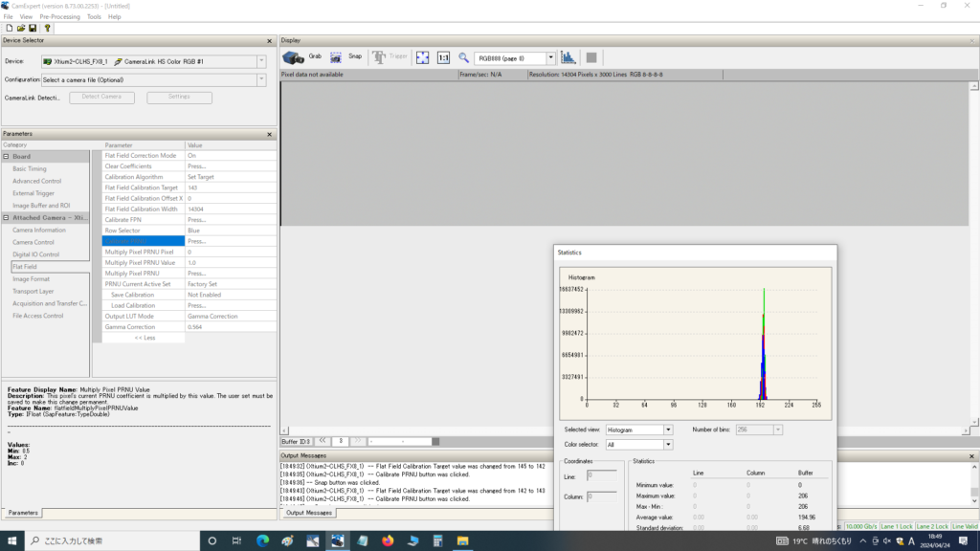The width and height of the screenshot is (980, 551).
Task: Switch to the Output Messages tab
Action: (x=309, y=513)
